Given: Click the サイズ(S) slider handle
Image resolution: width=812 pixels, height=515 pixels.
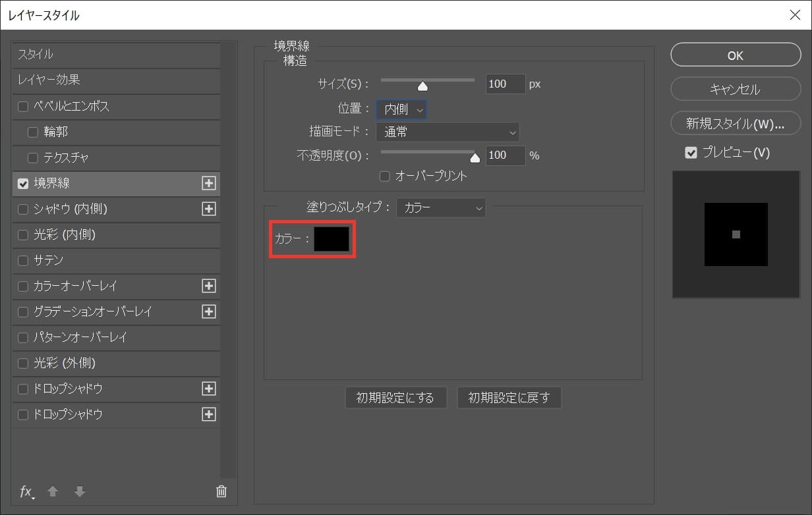Looking at the screenshot, I should (423, 86).
